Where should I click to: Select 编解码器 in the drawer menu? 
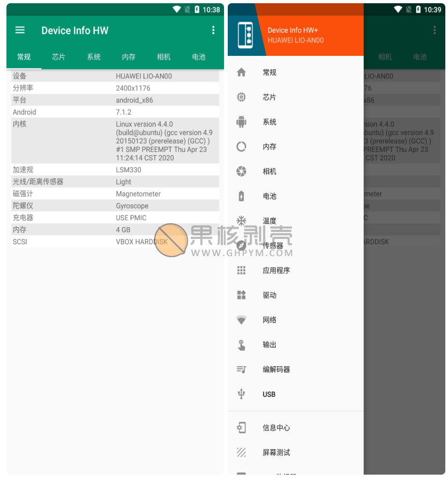point(276,369)
